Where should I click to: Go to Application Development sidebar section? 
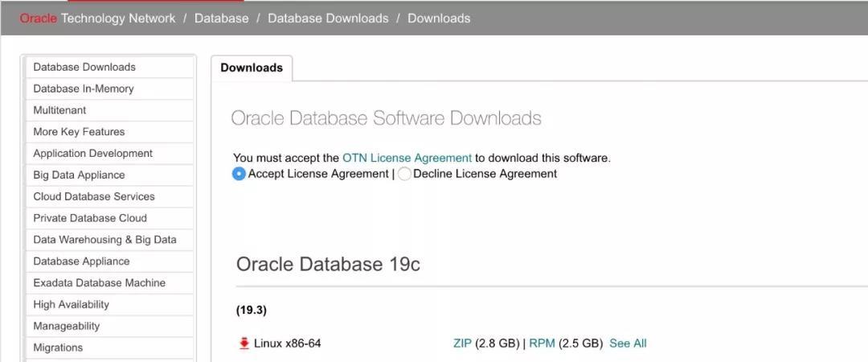[x=92, y=154]
